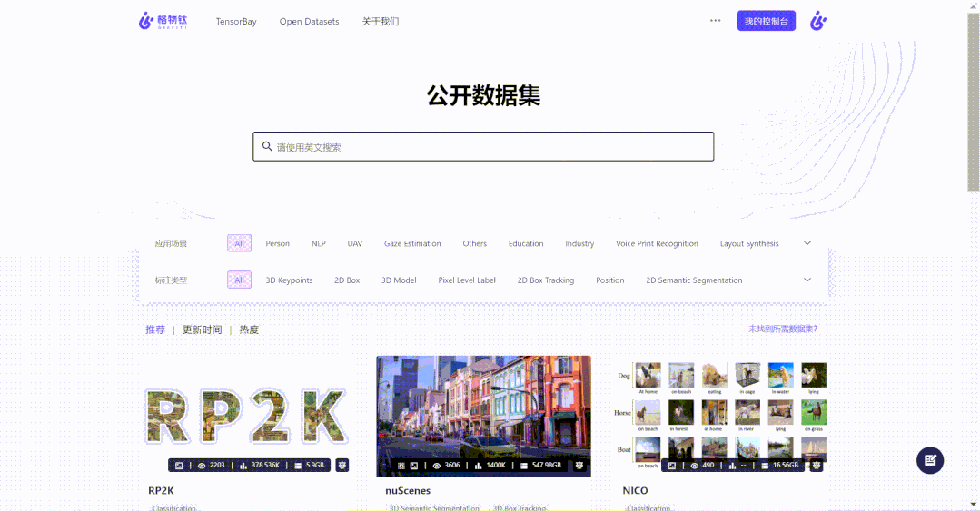Click the dataset search input field

click(483, 146)
